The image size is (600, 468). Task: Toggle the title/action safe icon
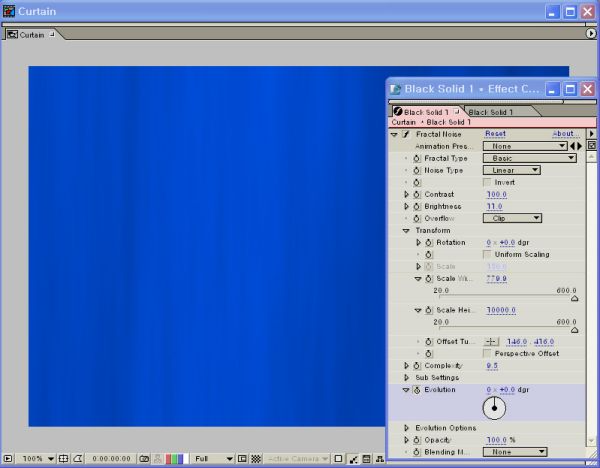[x=64, y=458]
